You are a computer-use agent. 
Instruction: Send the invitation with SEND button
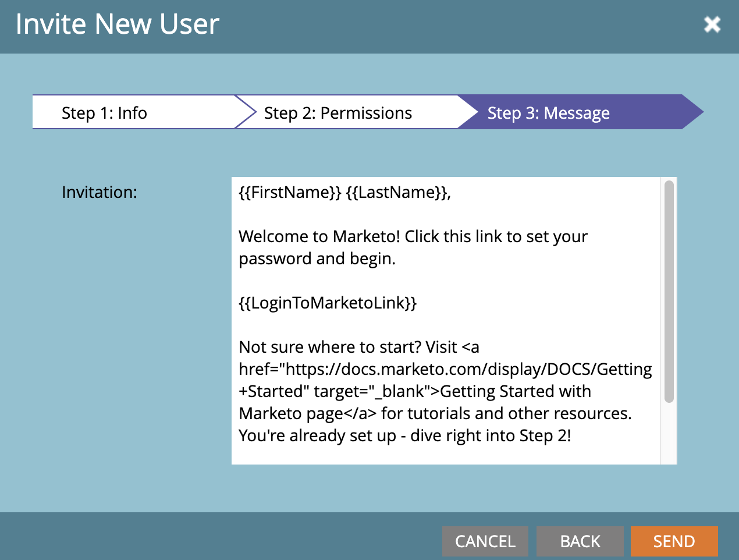[x=674, y=541]
